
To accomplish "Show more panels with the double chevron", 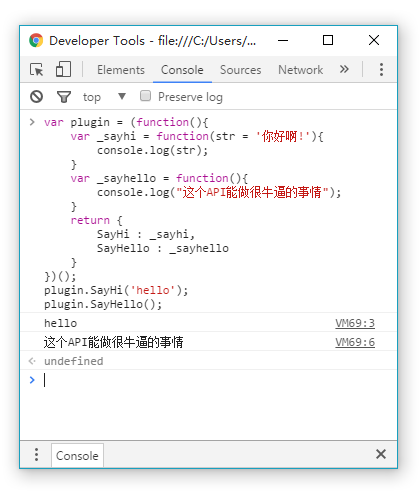I will (344, 69).
